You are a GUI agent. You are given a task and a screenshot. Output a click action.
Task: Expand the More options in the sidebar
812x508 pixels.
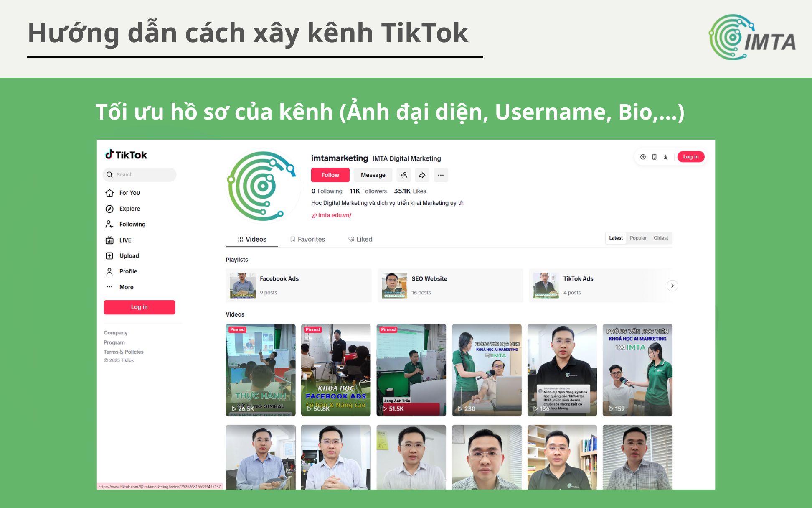coord(109,287)
